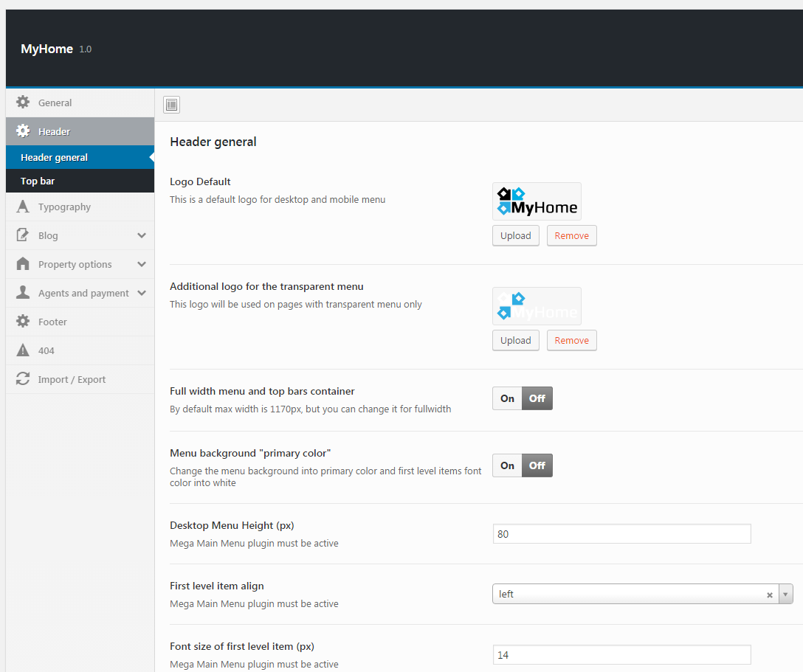The width and height of the screenshot is (803, 672).
Task: Open Property options section label
Action: click(x=75, y=264)
